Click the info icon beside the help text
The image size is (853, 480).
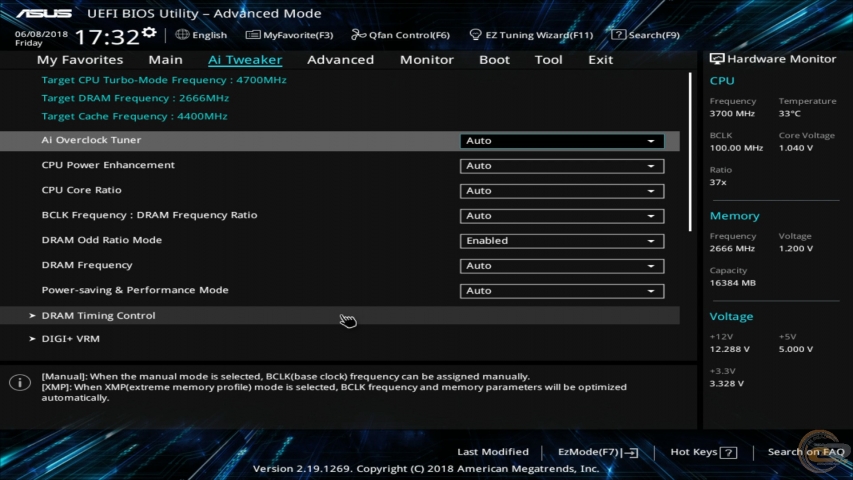20,383
